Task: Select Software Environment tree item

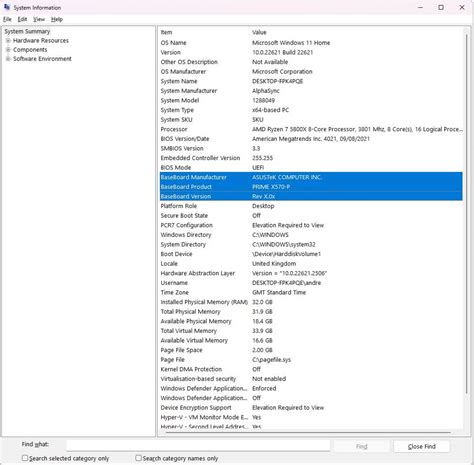Action: (x=42, y=59)
